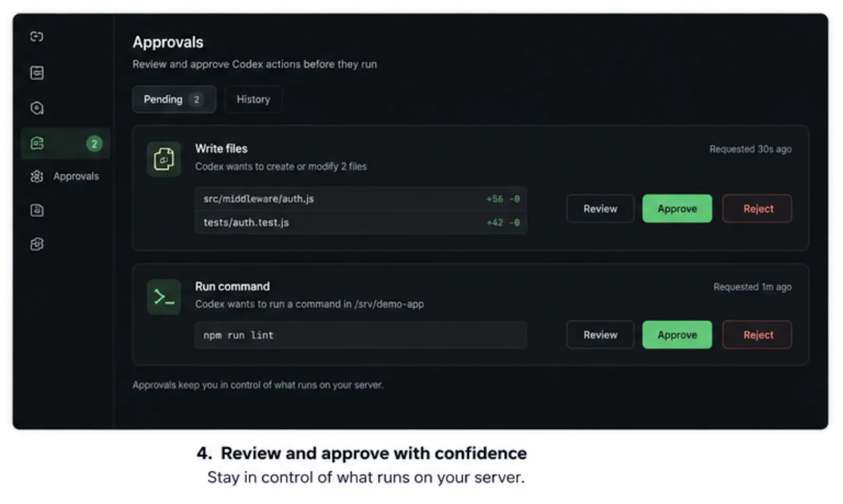Click the Write files copy-document icon
This screenshot has height=504, width=843.
pyautogui.click(x=164, y=159)
